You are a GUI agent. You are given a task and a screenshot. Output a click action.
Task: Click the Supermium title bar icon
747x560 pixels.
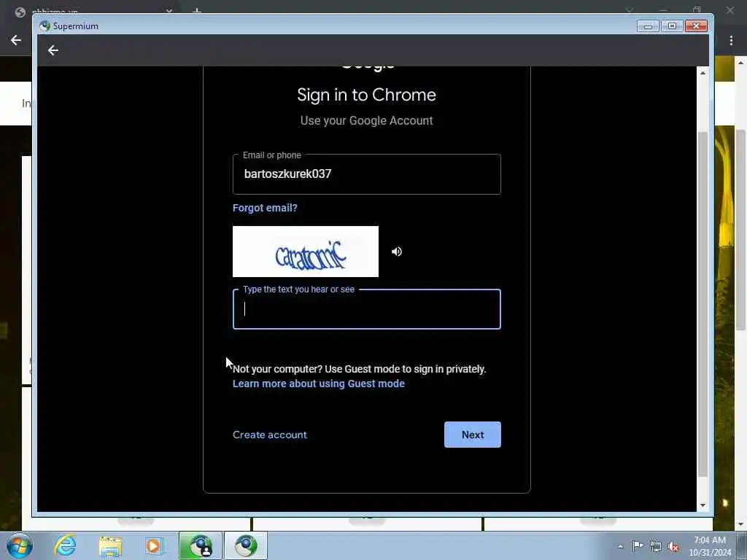pyautogui.click(x=44, y=26)
